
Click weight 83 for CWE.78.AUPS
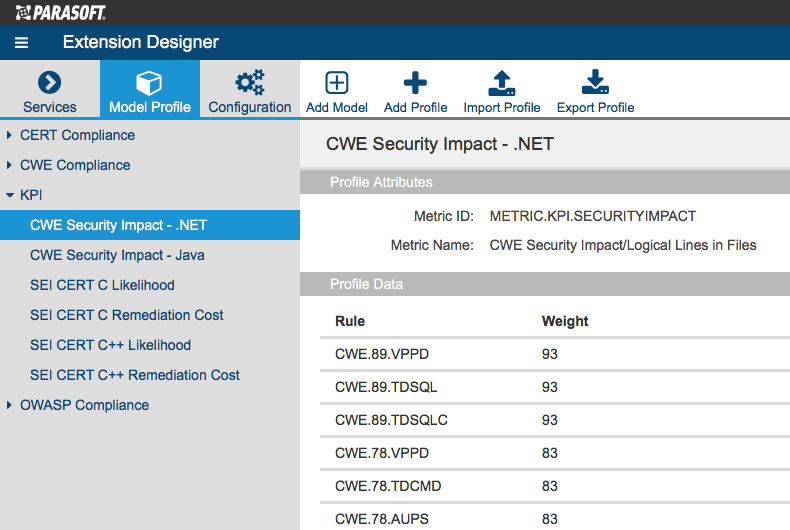[x=550, y=519]
